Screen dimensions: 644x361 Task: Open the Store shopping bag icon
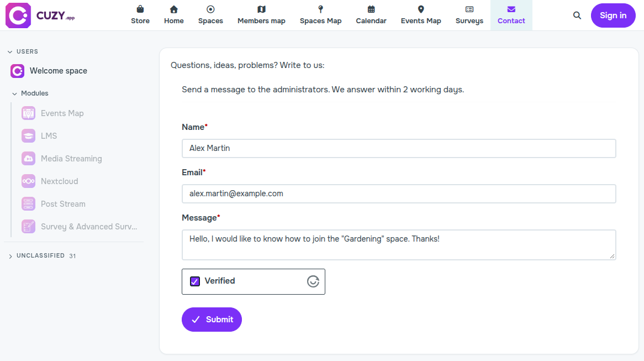(x=140, y=9)
